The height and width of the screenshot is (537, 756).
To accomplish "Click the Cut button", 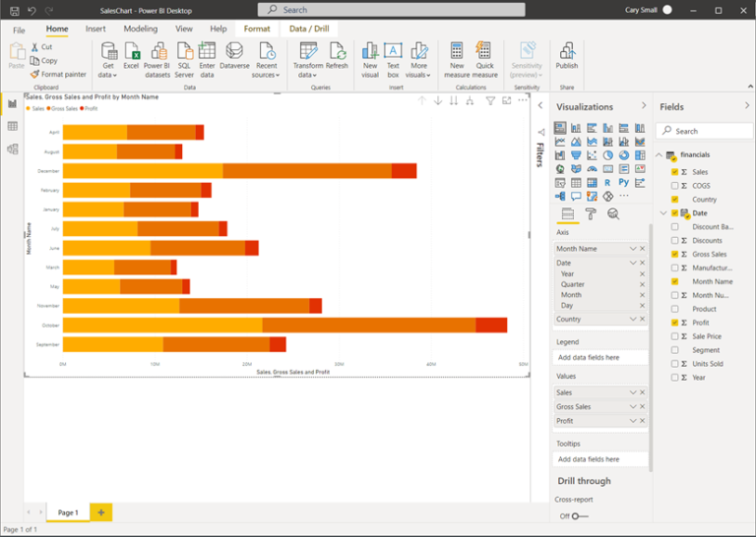I will (x=41, y=46).
